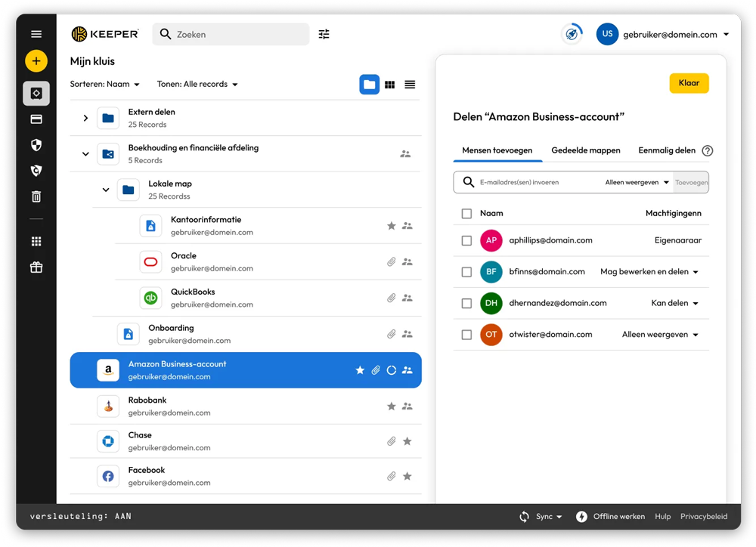Click the Klaar button
756x547 pixels.
689,83
